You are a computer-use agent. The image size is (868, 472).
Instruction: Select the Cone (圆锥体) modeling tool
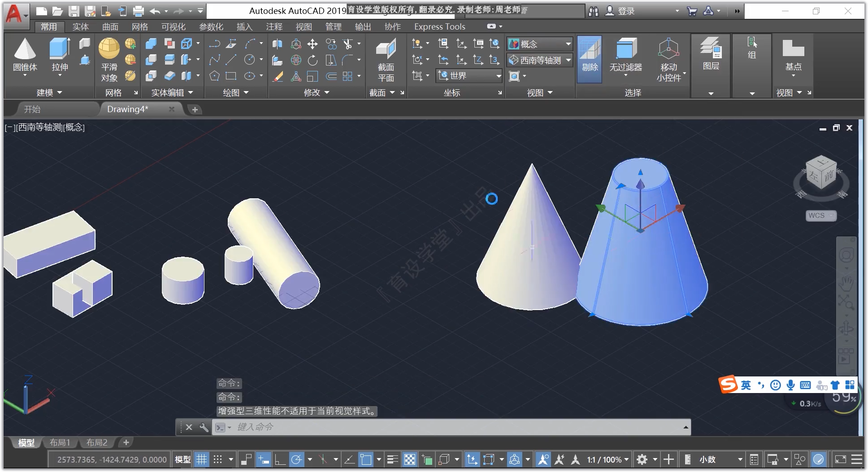click(x=25, y=55)
